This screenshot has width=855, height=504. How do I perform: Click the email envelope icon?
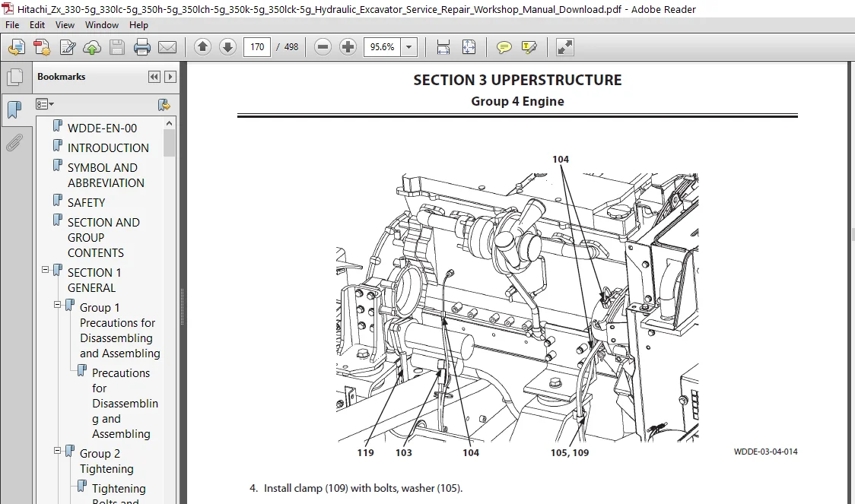click(167, 47)
